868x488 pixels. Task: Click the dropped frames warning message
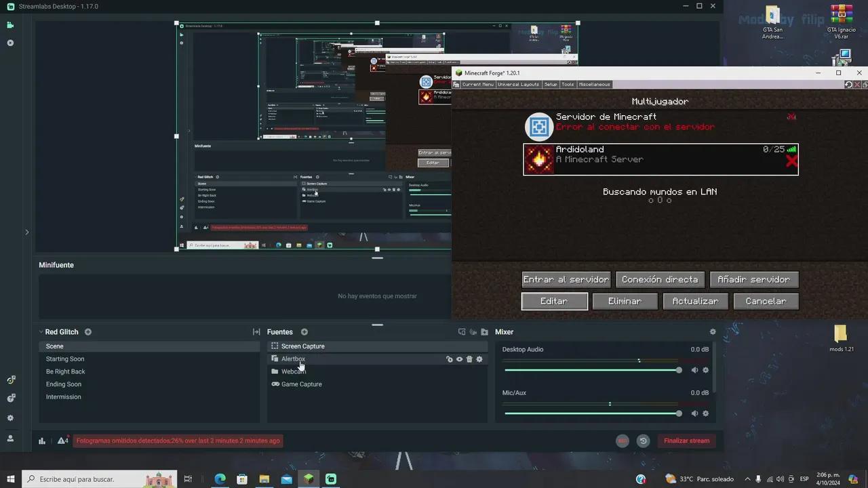point(178,441)
